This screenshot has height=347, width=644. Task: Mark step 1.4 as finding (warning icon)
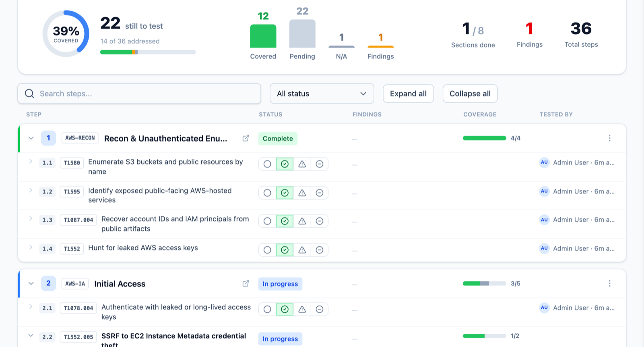[x=302, y=250]
